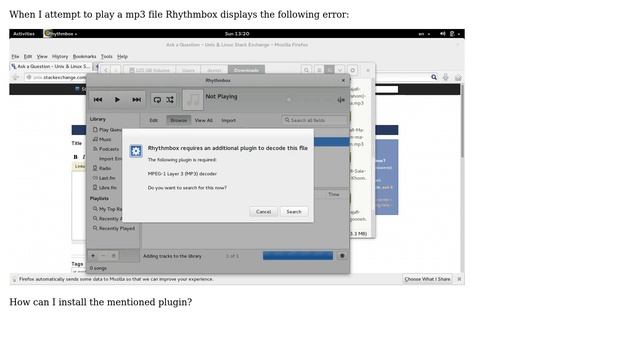Click the volume icon in Rhythmbox toolbar
Screen dimensions: 640x360
(341, 100)
